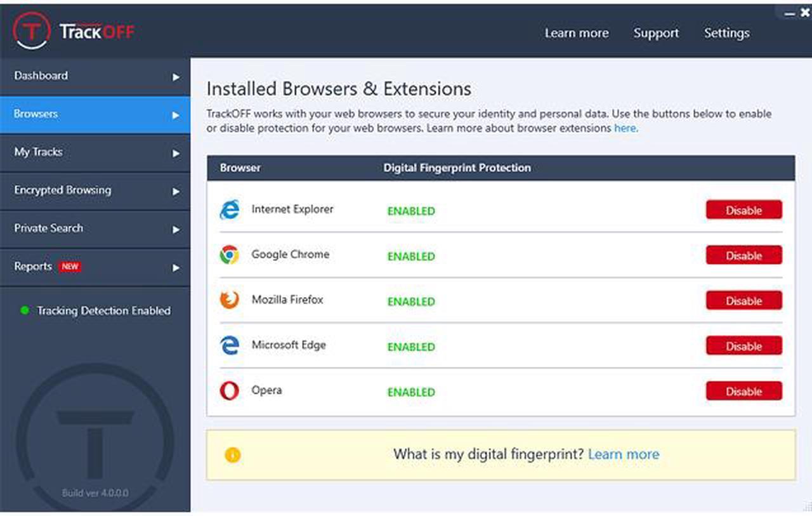Click the Build ver 4.0.0.0 text

95,493
